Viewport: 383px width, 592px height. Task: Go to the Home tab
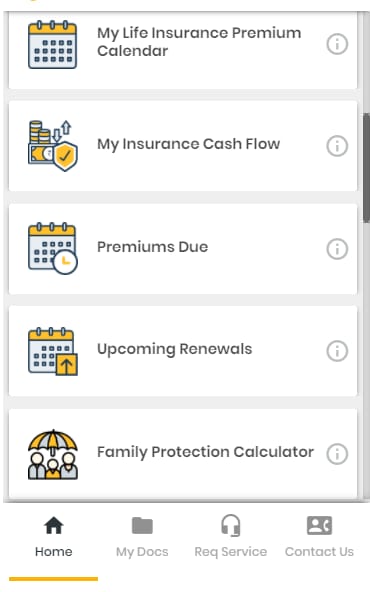[54, 536]
